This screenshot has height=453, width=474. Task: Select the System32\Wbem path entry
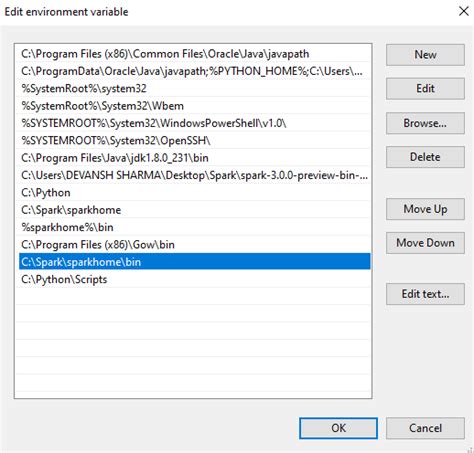pyautogui.click(x=194, y=106)
